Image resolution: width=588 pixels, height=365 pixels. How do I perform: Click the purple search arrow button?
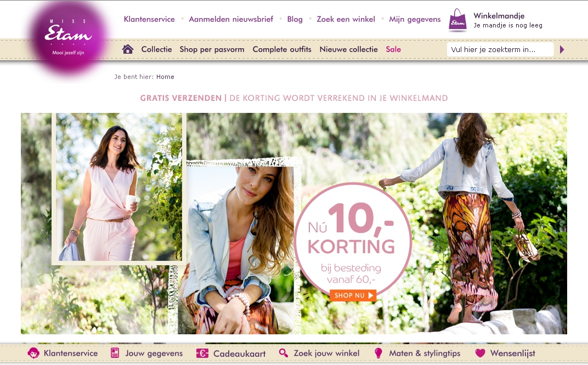point(562,49)
